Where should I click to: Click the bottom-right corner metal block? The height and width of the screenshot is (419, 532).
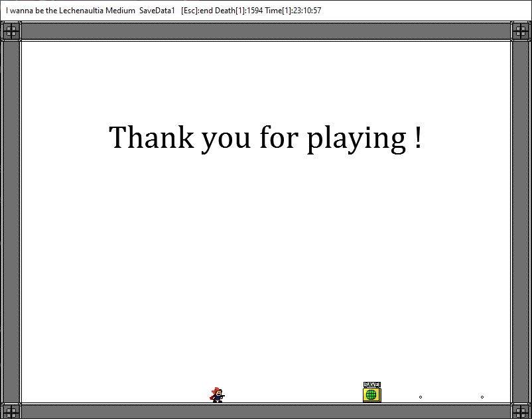[521, 410]
